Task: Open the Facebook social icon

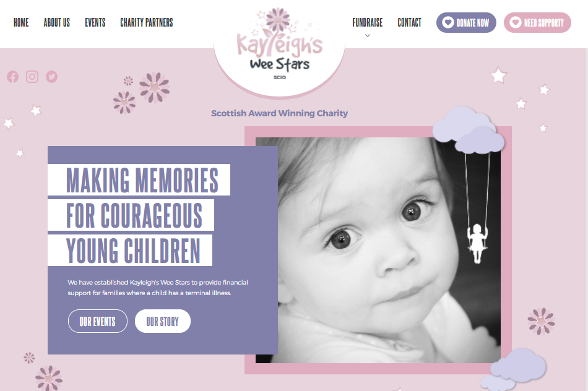Action: click(x=13, y=77)
